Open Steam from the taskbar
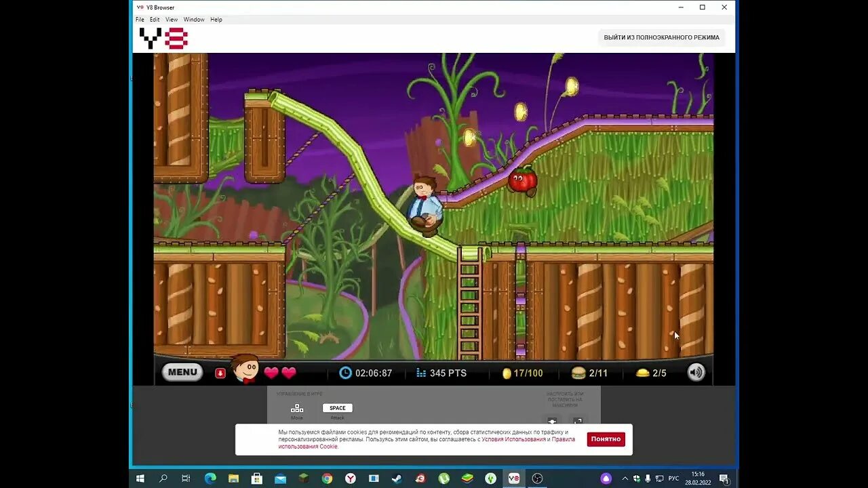 click(x=397, y=479)
